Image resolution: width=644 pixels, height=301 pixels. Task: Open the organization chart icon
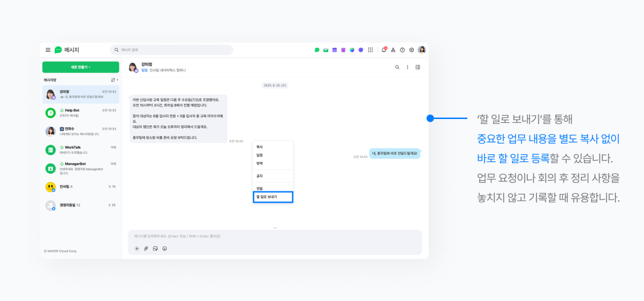pyautogui.click(x=393, y=50)
